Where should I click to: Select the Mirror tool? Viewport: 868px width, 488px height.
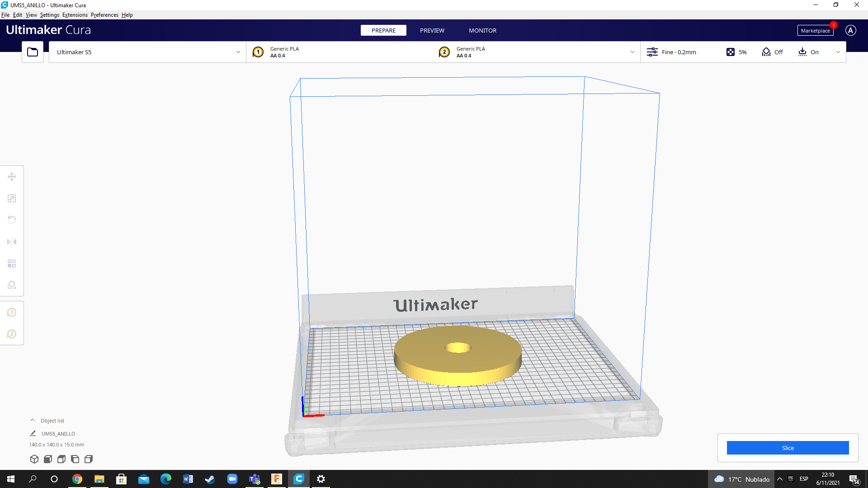coord(12,242)
